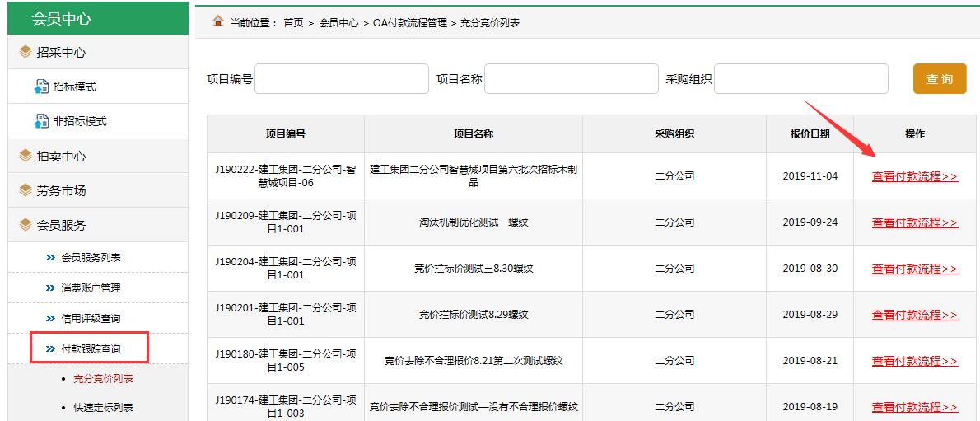Click project name 建工集团二分公司智慧城项目第六批次招标木制品
Image resolution: width=980 pixels, height=421 pixels.
coord(474,175)
